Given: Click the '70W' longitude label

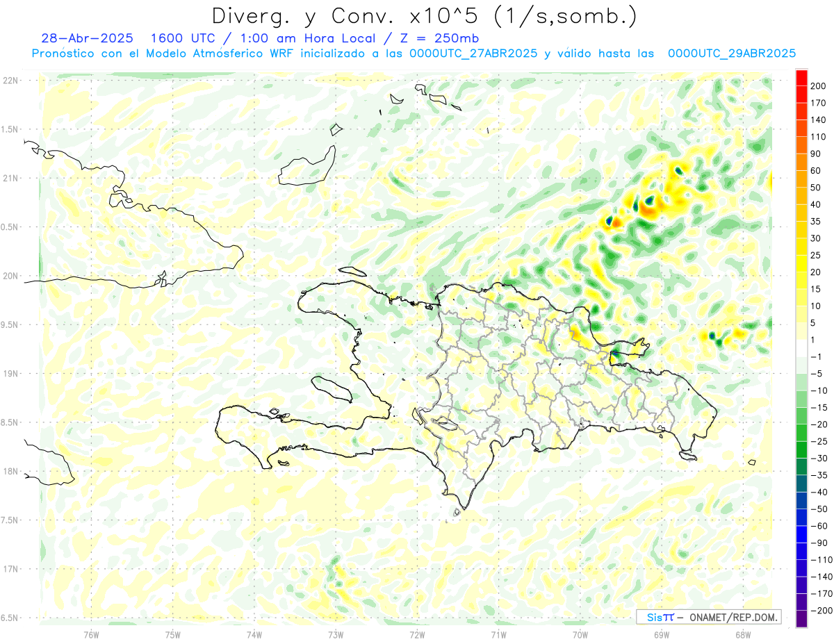Looking at the screenshot, I should click(x=580, y=634).
